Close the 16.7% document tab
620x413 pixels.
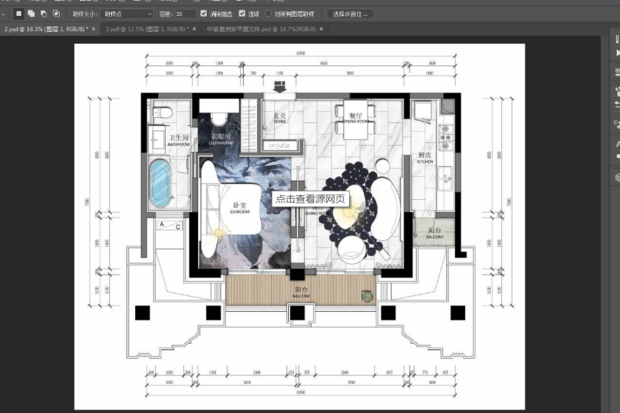321,29
